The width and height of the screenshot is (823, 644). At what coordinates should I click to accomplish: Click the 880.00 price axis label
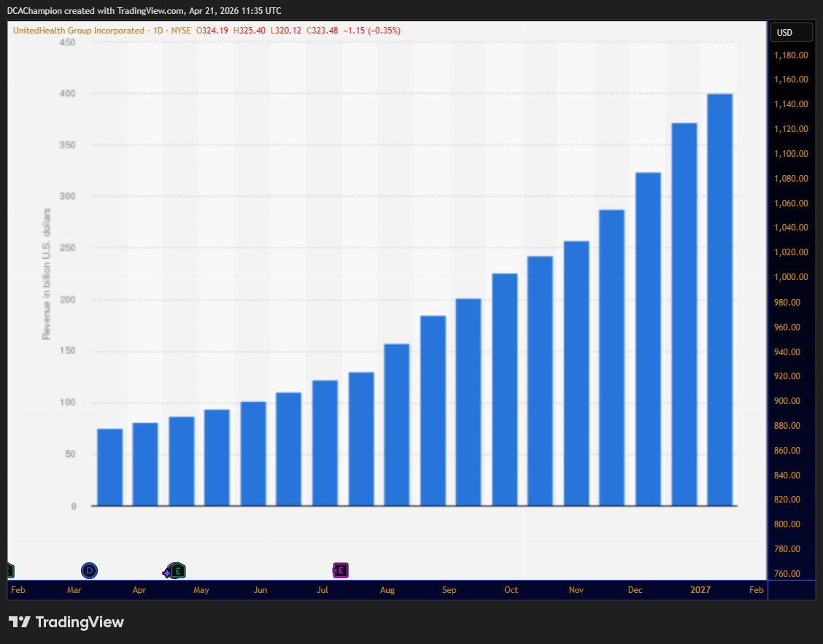coord(787,425)
